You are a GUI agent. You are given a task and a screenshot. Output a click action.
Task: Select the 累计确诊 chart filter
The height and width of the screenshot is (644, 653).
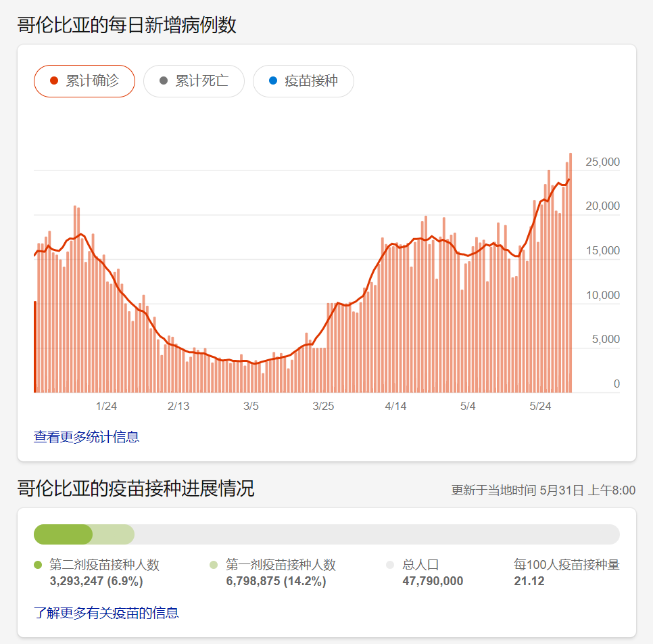tap(84, 81)
